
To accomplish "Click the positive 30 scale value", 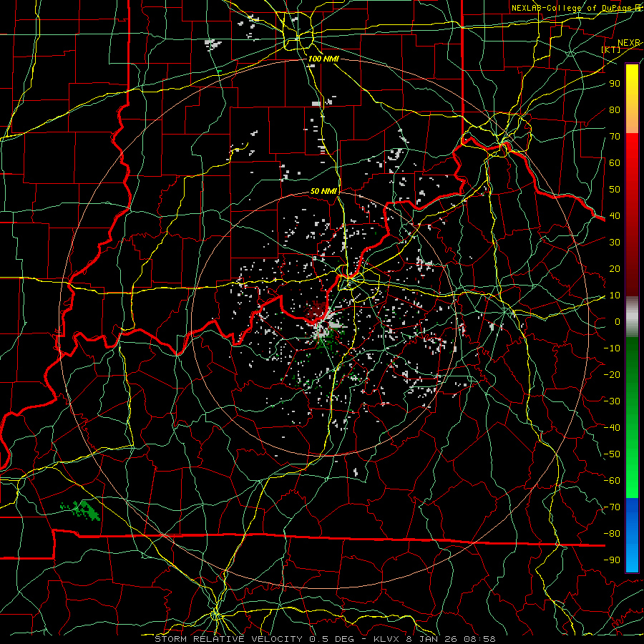I will (615, 243).
